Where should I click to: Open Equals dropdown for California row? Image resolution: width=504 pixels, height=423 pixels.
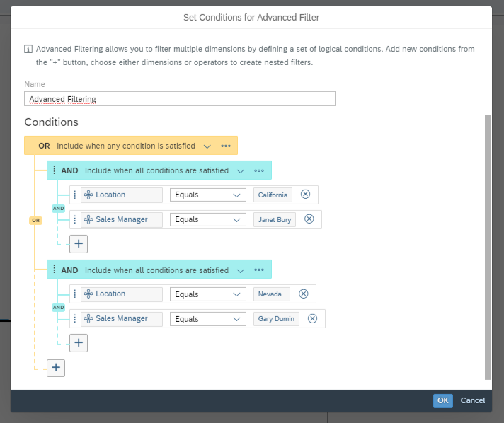point(208,195)
